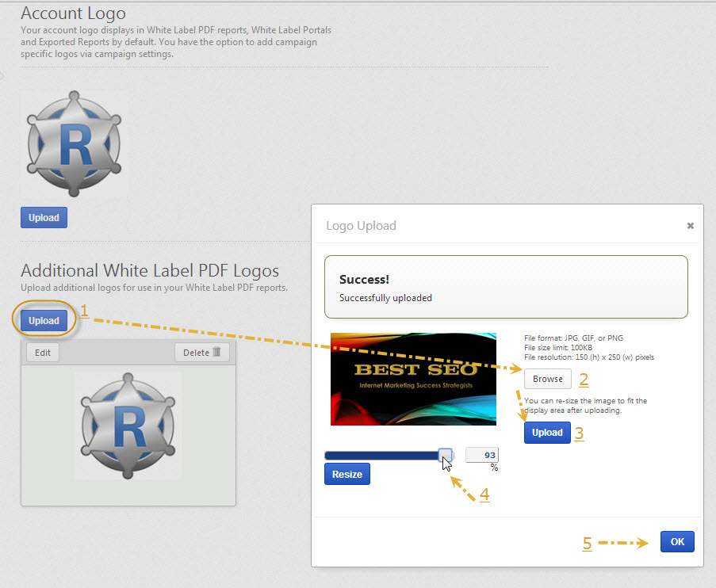Click the Account Logo heading
This screenshot has height=588, width=716.
73,13
